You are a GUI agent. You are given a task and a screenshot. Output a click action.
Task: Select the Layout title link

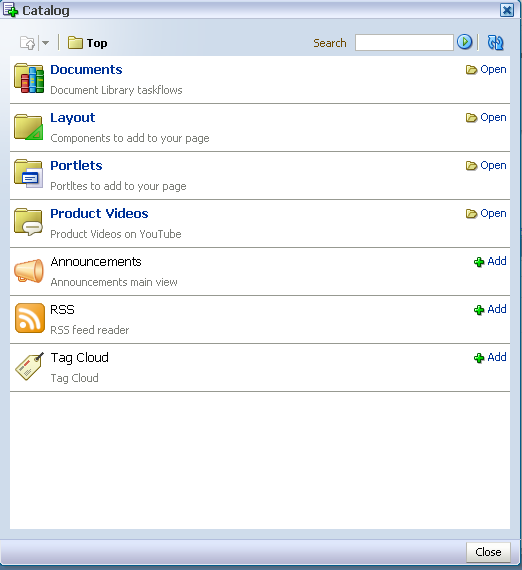[73, 118]
